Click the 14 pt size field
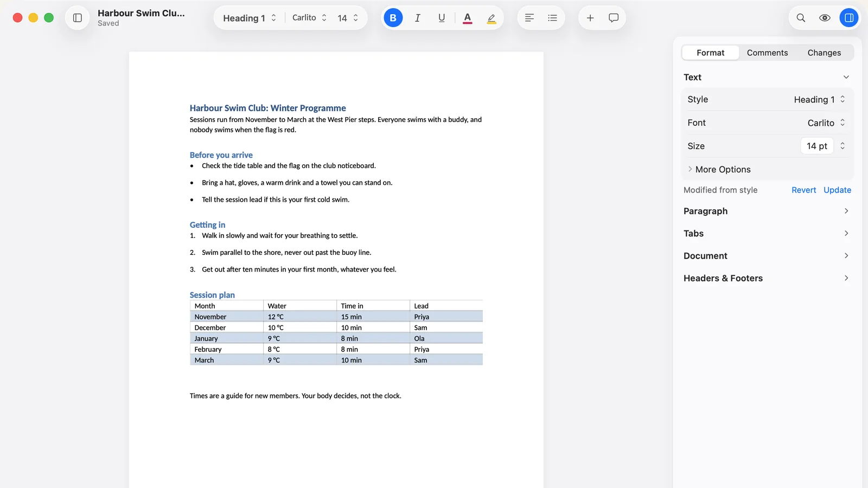The height and width of the screenshot is (488, 868). click(817, 146)
